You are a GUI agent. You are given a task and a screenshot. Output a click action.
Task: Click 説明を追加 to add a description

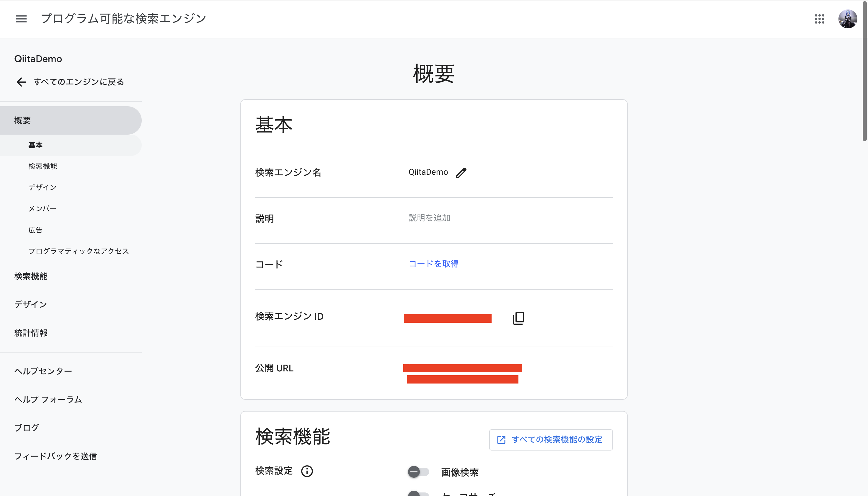[429, 218]
